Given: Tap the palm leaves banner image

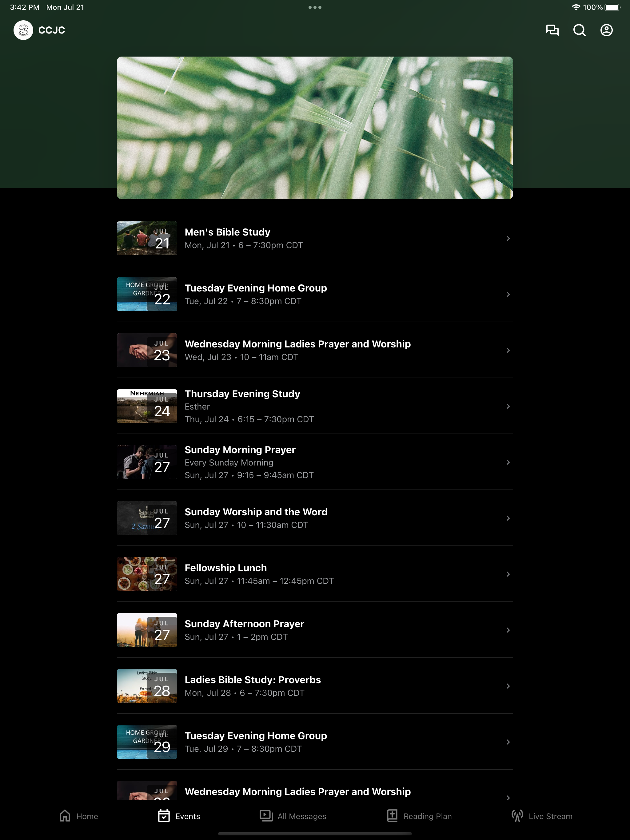Looking at the screenshot, I should point(315,128).
